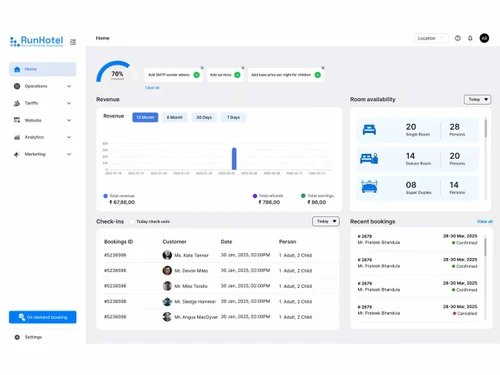Screen dimensions: 500x375
Task: Dismiss the Add services chip
Action: click(x=243, y=68)
